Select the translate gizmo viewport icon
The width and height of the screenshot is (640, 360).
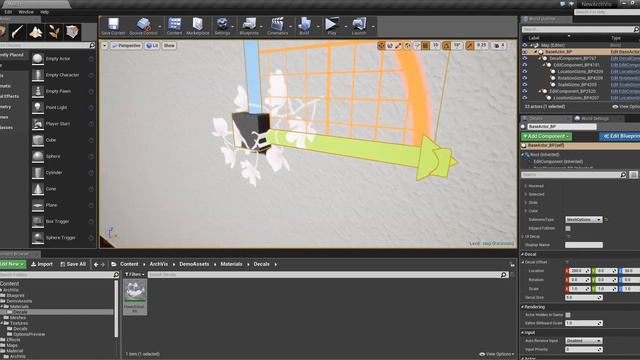[381, 46]
